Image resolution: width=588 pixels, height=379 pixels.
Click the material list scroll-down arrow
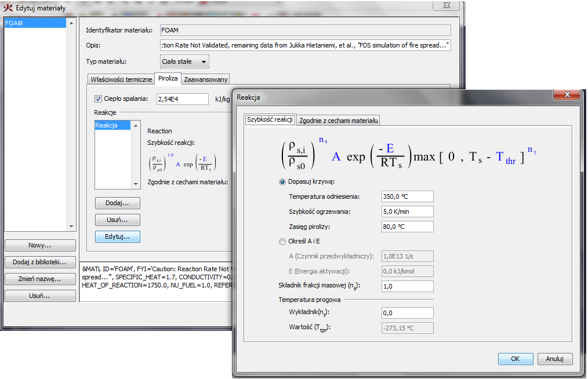(71, 227)
